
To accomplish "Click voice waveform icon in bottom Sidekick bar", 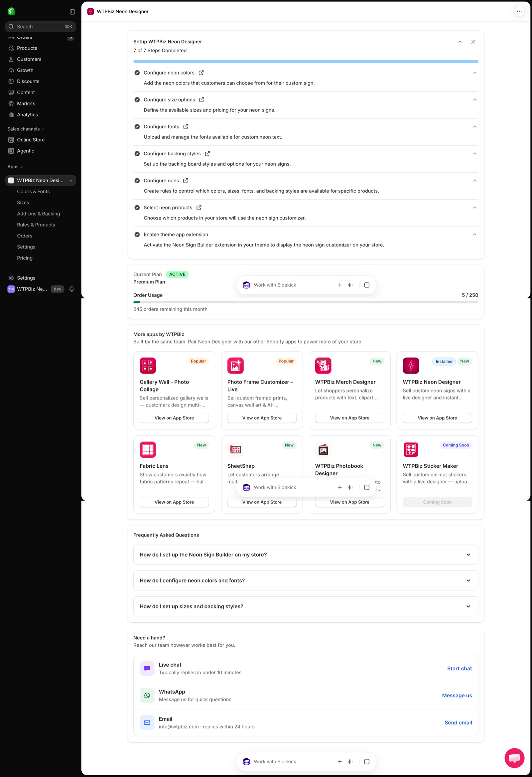I will click(350, 761).
